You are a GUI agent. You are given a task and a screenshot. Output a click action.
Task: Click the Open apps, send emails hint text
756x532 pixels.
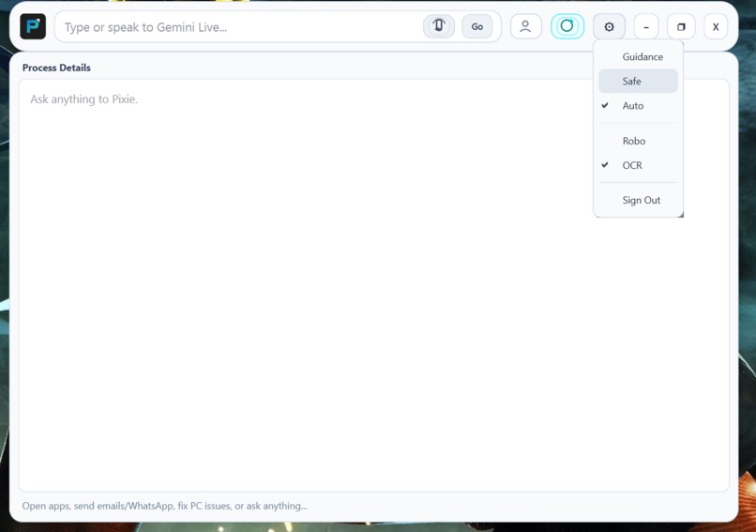pyautogui.click(x=164, y=506)
